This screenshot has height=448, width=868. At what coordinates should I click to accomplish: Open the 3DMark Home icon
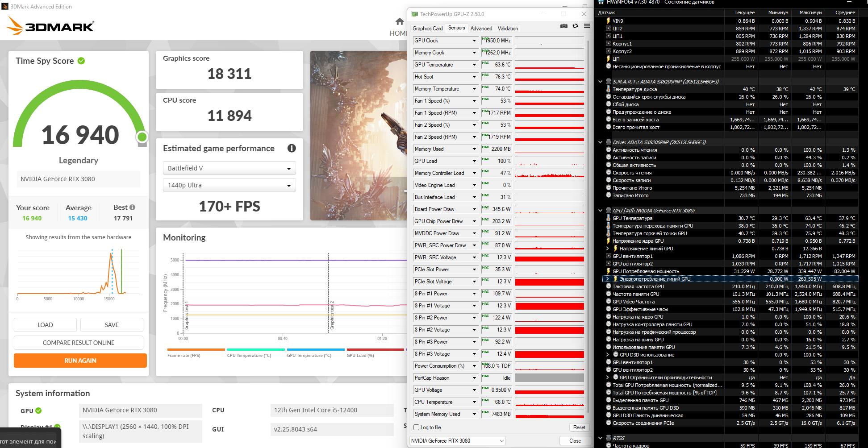coord(400,21)
